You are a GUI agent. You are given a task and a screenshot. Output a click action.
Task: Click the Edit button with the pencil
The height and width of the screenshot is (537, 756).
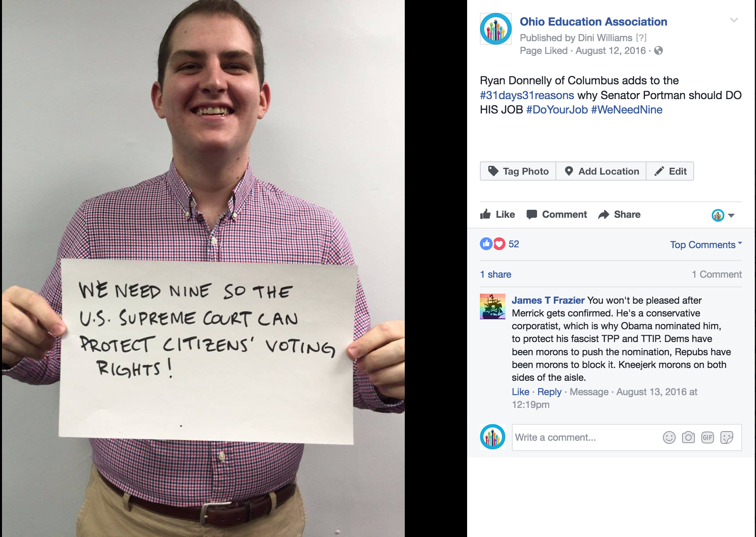tap(670, 171)
